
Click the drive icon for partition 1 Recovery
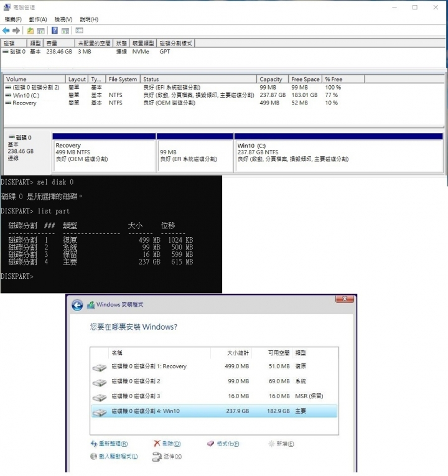click(x=100, y=368)
